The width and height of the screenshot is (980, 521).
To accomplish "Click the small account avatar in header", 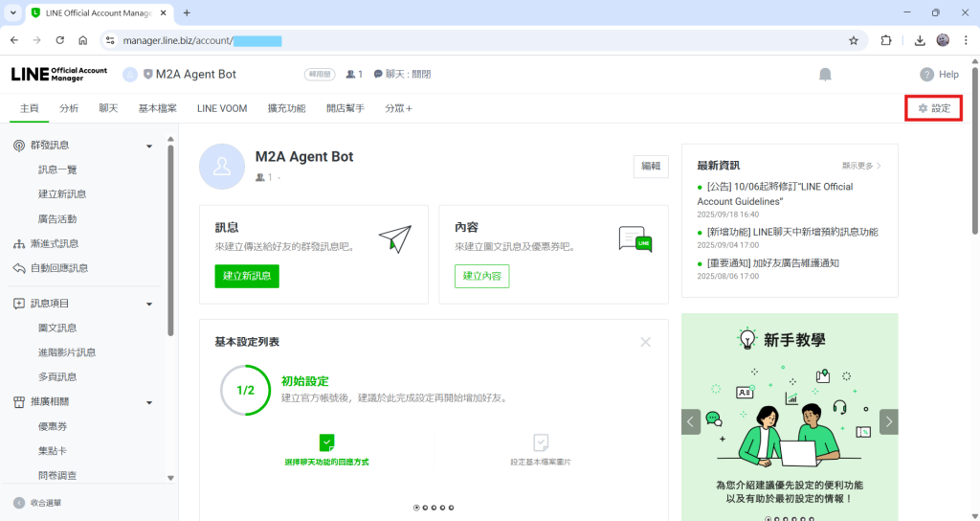I will (129, 75).
